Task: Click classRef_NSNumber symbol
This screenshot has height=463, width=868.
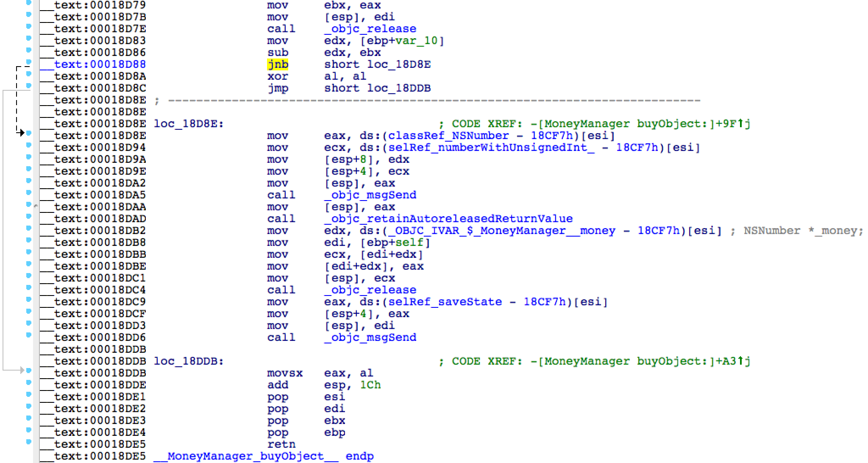Action: [x=448, y=136]
